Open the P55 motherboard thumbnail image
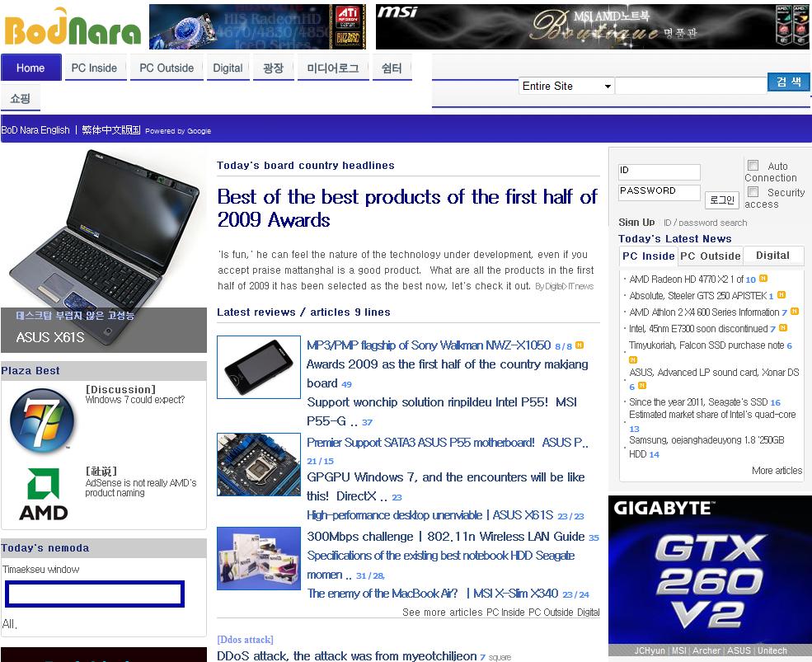 (258, 465)
